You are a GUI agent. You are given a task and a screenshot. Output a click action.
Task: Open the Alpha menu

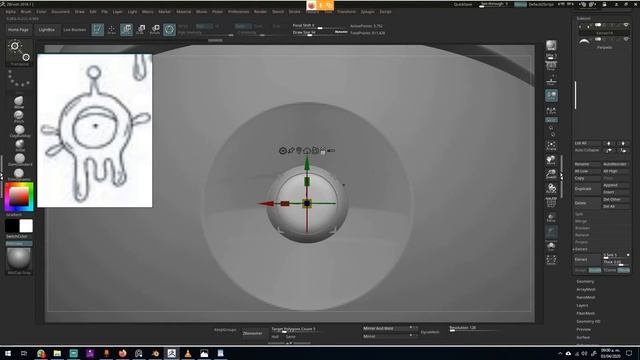11,12
